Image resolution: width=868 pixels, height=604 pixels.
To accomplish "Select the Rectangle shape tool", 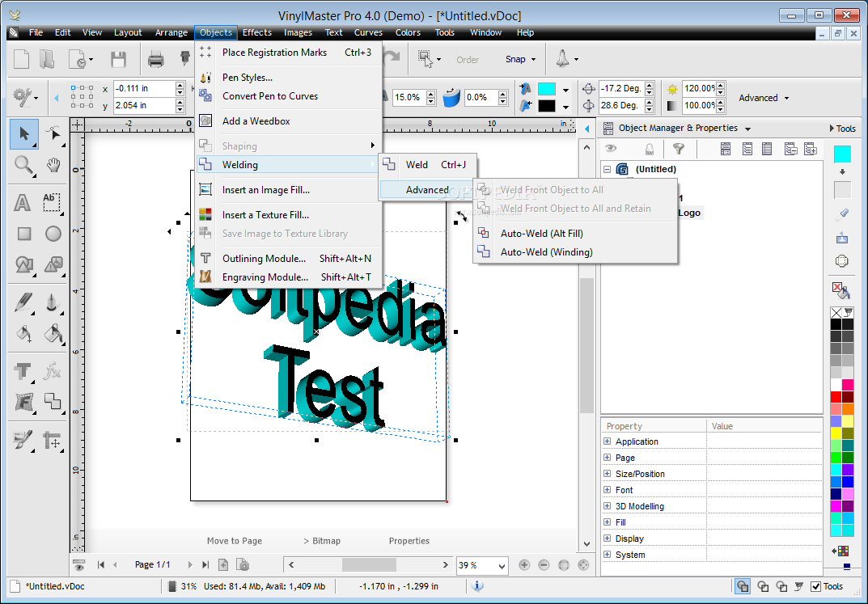I will [x=23, y=234].
